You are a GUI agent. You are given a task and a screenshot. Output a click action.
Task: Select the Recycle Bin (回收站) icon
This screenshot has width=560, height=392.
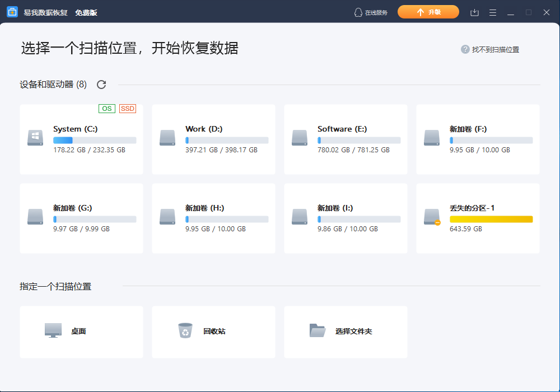point(185,330)
